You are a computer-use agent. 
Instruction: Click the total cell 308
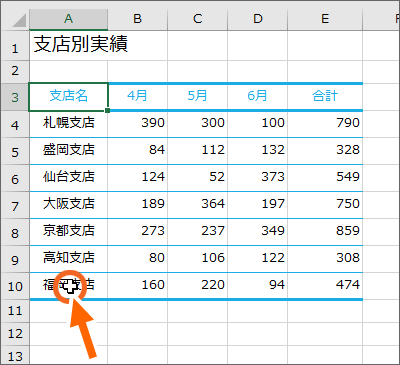pyautogui.click(x=325, y=259)
